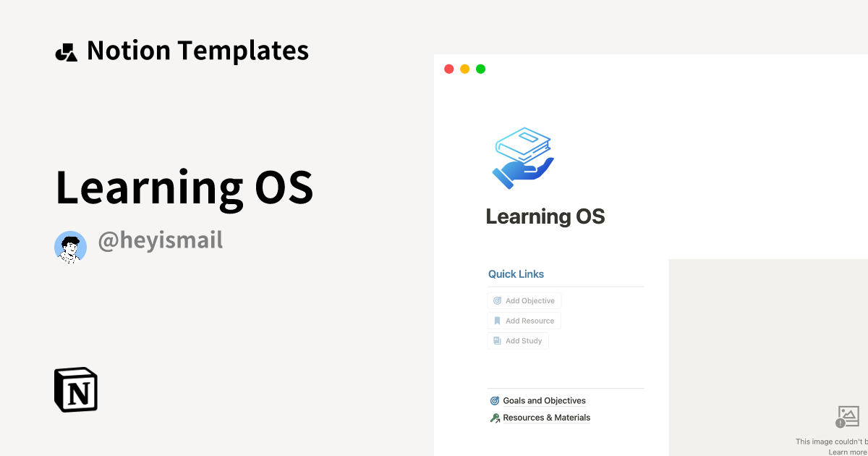This screenshot has height=456, width=868.
Task: Select the notebook icon on Add Study
Action: [x=497, y=340]
